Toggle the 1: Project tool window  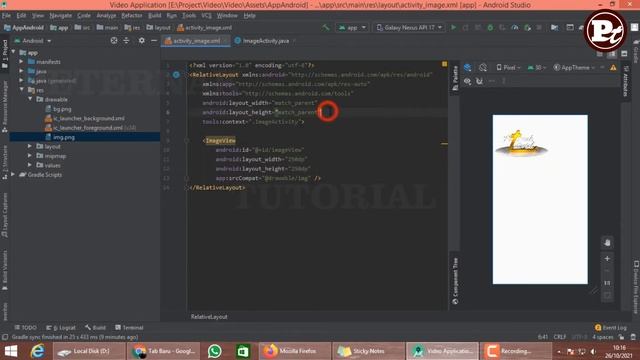click(x=5, y=53)
